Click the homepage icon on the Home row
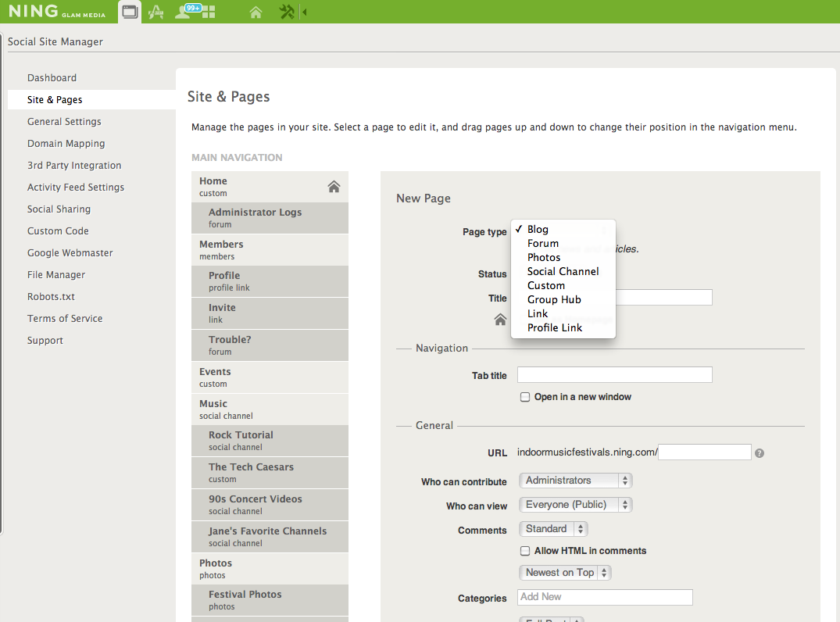840x622 pixels. [x=334, y=187]
